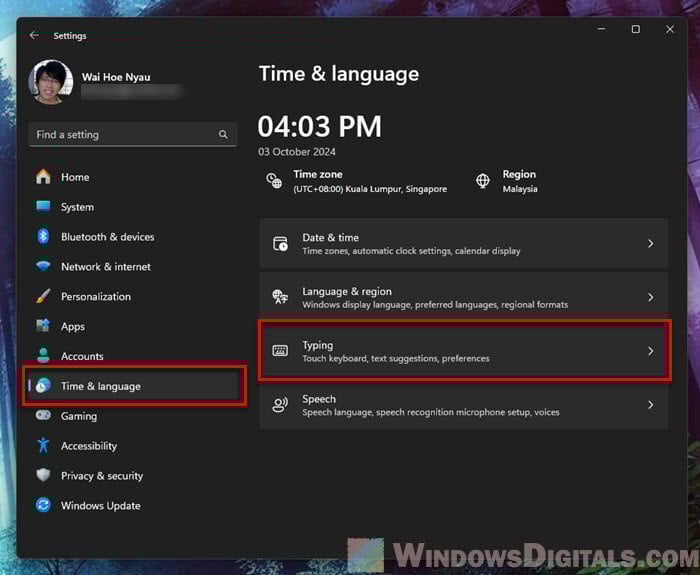Click the Time zone clock icon
This screenshot has height=575, width=700.
pos(274,181)
